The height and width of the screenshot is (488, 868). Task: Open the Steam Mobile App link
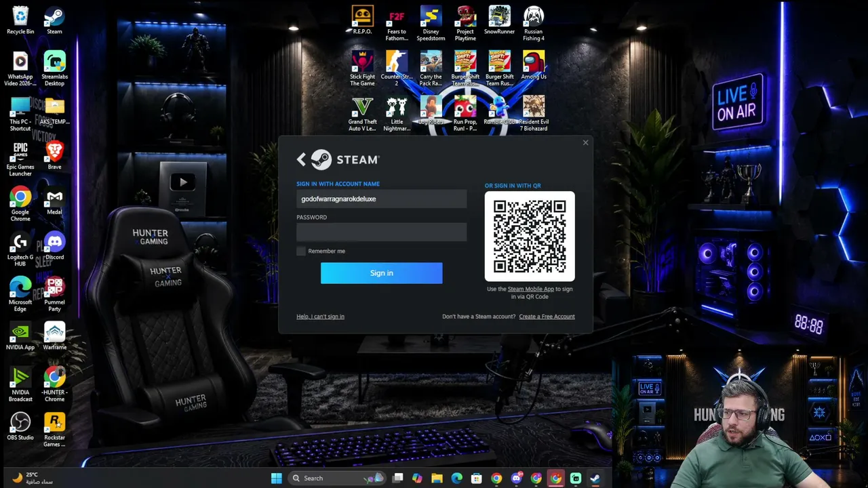click(x=530, y=289)
